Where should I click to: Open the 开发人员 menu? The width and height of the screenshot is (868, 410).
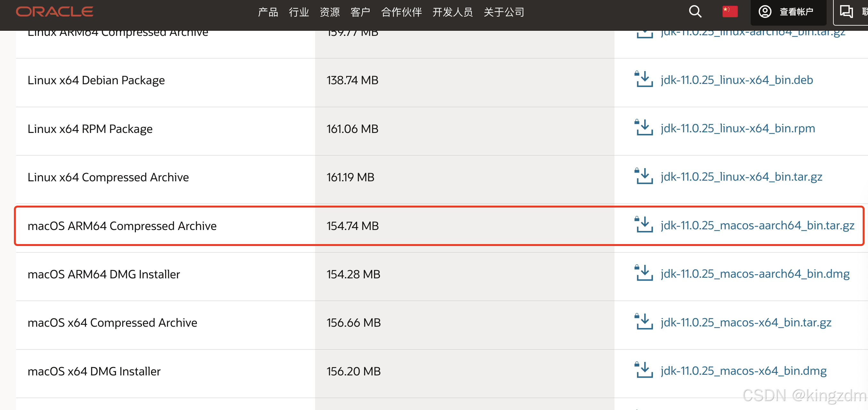[453, 12]
